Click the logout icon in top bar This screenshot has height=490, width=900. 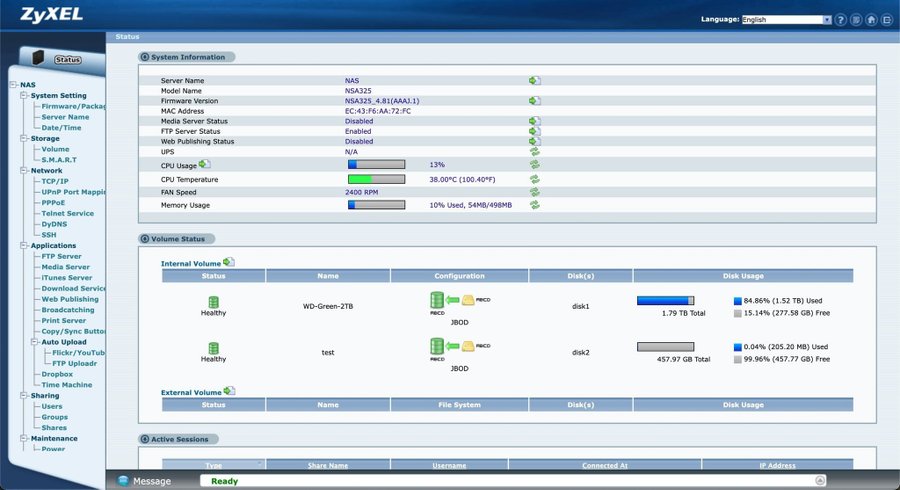pyautogui.click(x=885, y=19)
